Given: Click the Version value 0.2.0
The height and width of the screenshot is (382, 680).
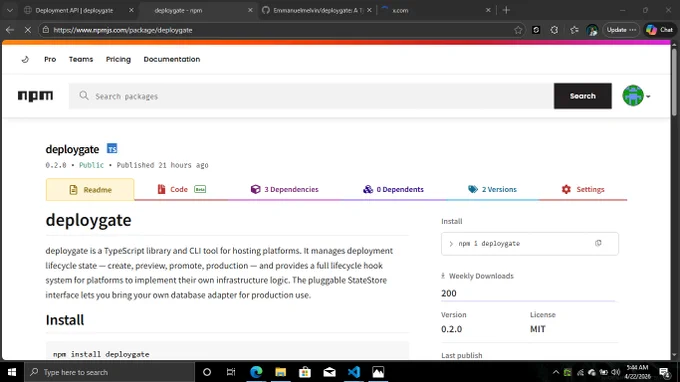Looking at the screenshot, I should (451, 329).
